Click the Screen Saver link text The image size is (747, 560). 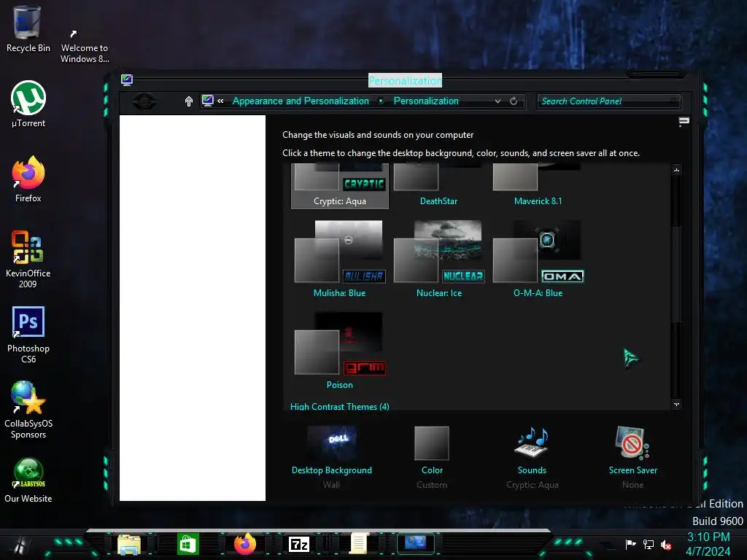[x=632, y=470]
